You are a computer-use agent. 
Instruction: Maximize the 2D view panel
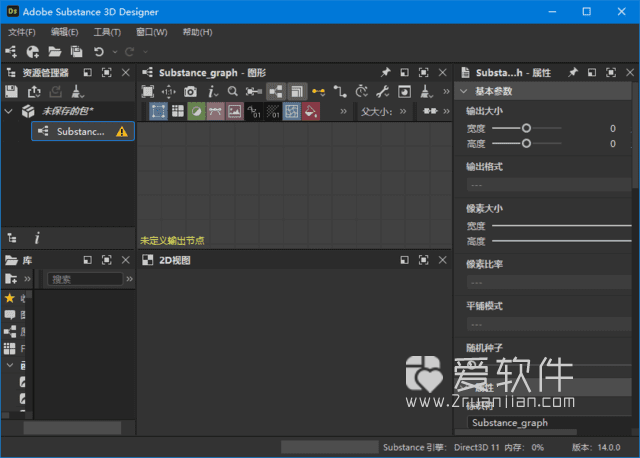424,260
